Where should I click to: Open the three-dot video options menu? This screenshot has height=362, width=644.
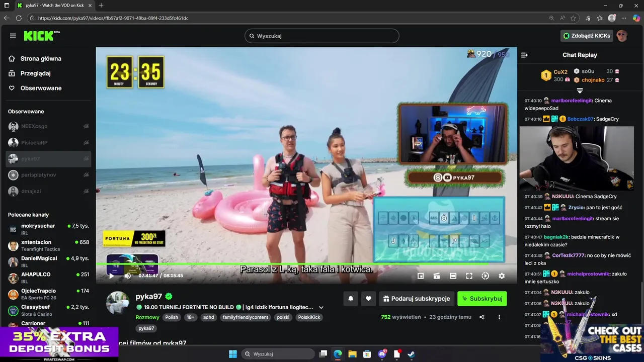pyautogui.click(x=499, y=317)
